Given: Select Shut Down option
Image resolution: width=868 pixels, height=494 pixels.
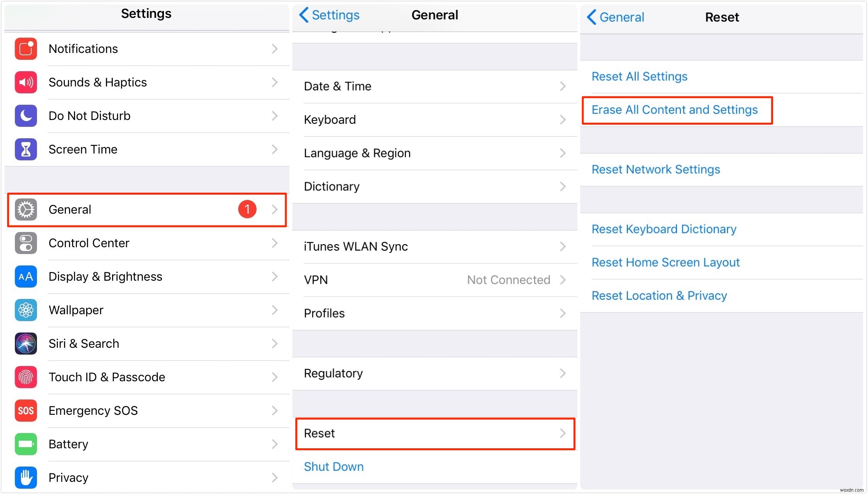Looking at the screenshot, I should click(x=334, y=467).
